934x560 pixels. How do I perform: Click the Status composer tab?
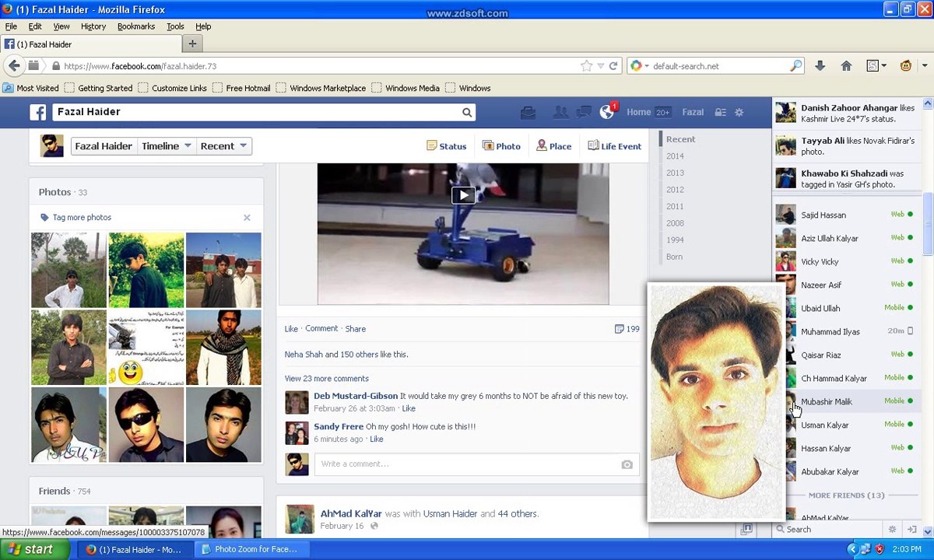click(x=447, y=146)
